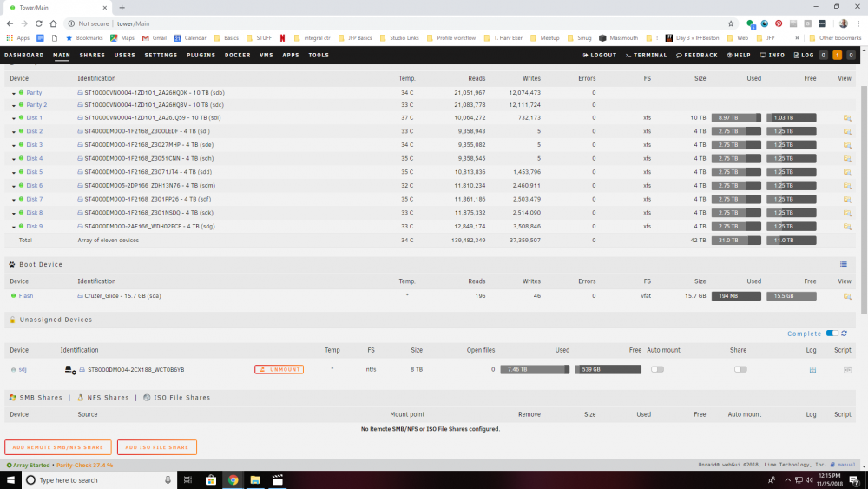Click Total array free space bar 11.0 TB
868x489 pixels.
[x=791, y=241]
